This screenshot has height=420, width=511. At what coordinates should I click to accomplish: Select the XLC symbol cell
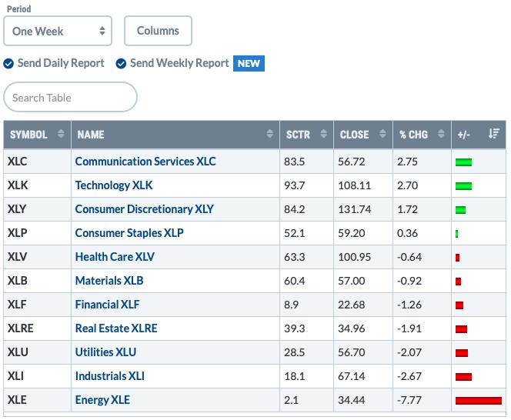tap(37, 162)
